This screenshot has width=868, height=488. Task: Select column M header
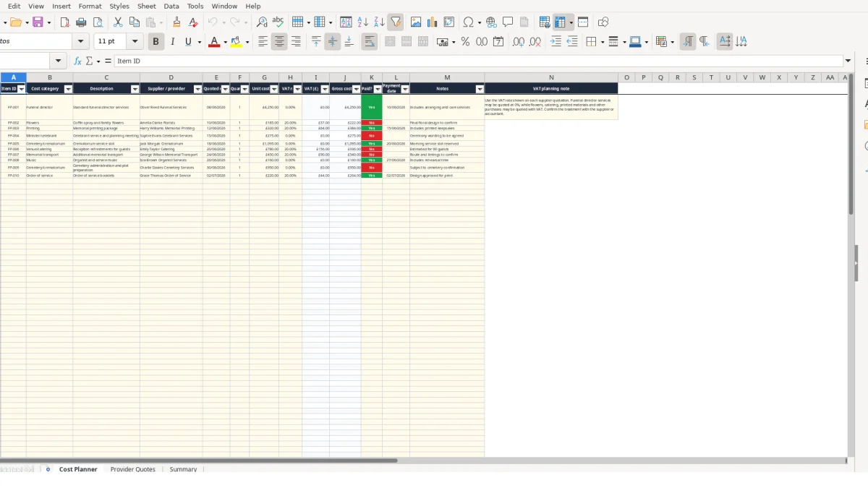(447, 77)
